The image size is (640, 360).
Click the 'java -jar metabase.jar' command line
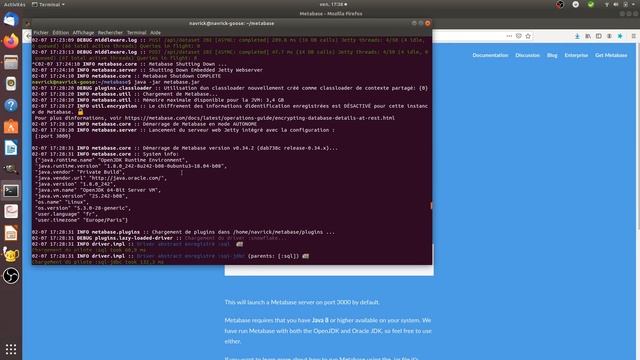tap(167, 82)
